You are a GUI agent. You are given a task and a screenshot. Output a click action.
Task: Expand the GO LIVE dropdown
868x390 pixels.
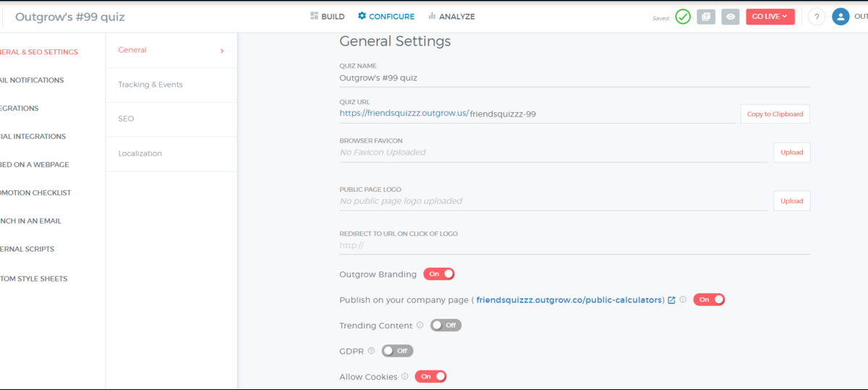(770, 17)
